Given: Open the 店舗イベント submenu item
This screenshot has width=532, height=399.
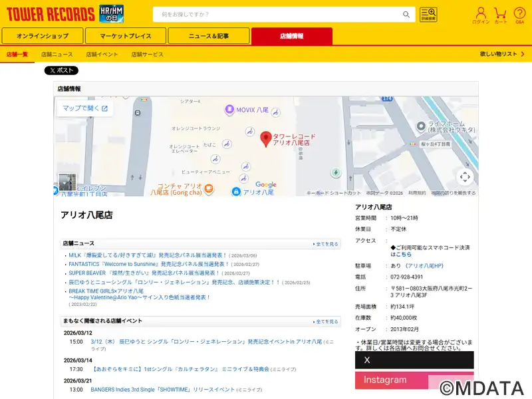Looking at the screenshot, I should pos(102,55).
